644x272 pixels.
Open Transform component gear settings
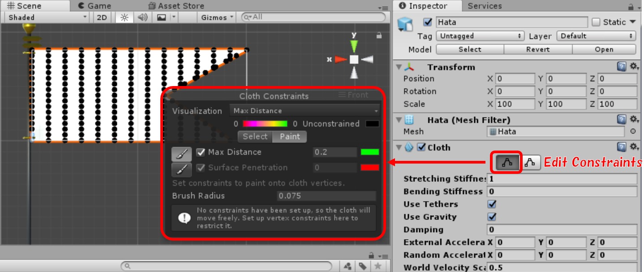click(x=634, y=67)
